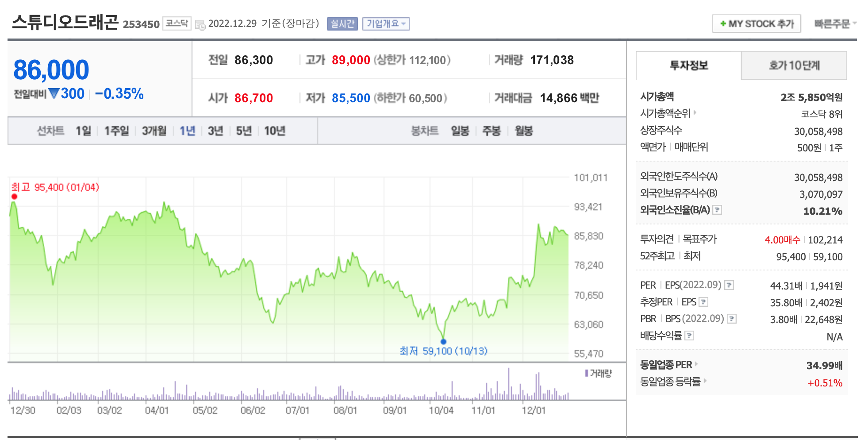Open the 기업개요 dropdown

386,24
